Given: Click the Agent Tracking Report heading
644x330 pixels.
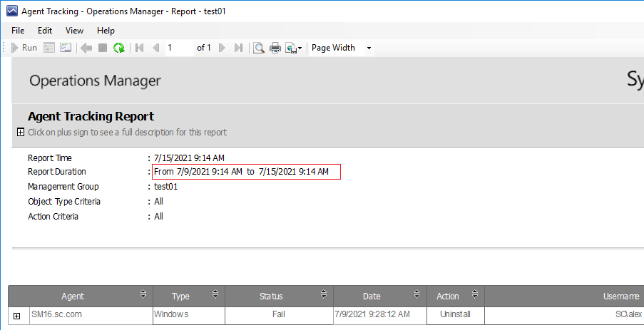Looking at the screenshot, I should pos(91,117).
